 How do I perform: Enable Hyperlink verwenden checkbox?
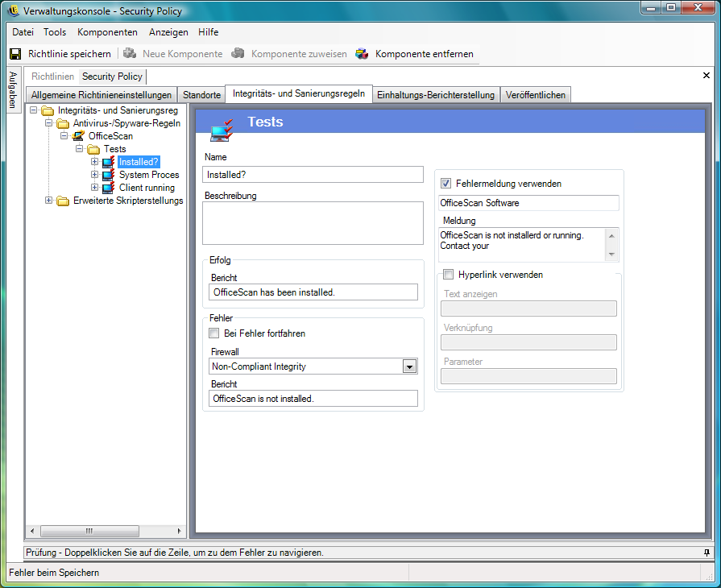[x=448, y=275]
